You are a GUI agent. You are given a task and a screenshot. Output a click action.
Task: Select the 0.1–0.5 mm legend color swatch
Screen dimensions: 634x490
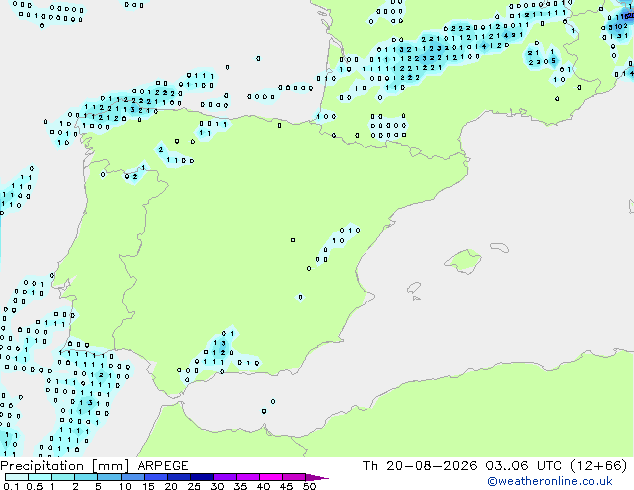tap(17, 477)
